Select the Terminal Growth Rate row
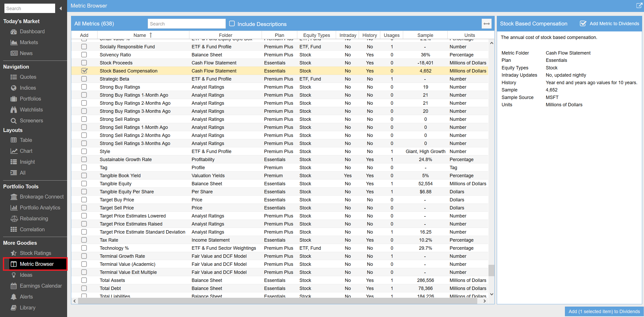644x317 pixels. coord(280,256)
